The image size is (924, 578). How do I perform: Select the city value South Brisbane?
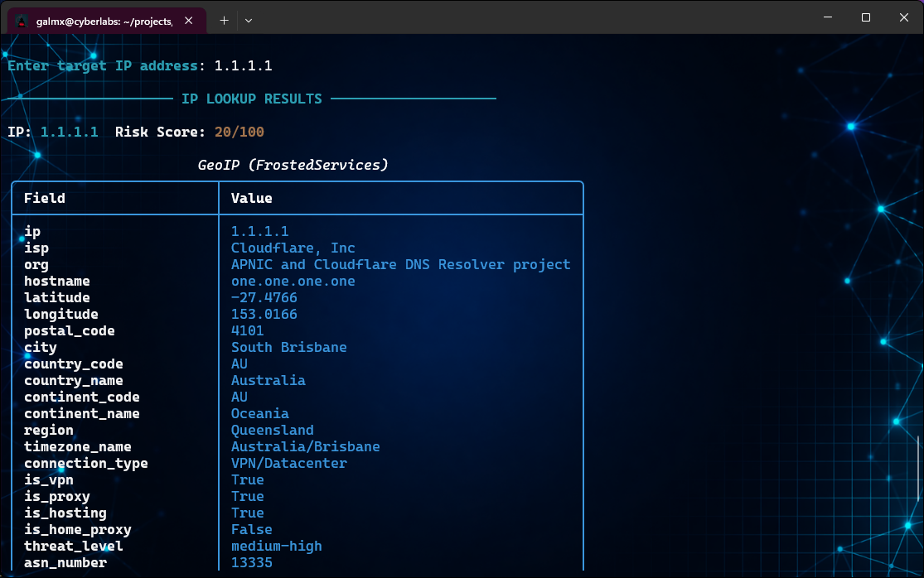click(x=288, y=347)
